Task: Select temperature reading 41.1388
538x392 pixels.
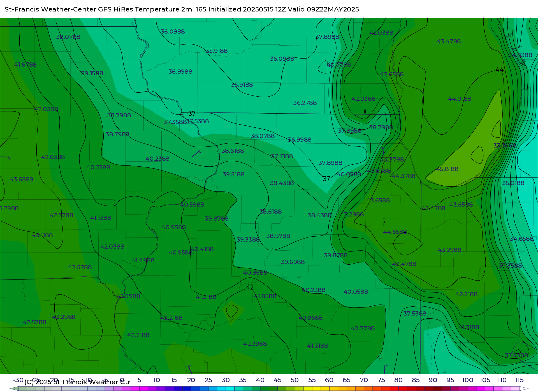Action: pyautogui.click(x=101, y=218)
